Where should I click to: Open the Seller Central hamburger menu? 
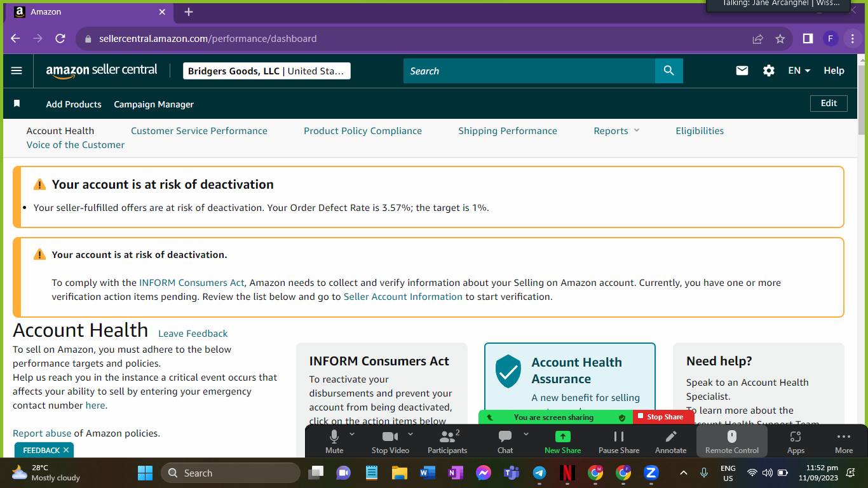tap(17, 71)
